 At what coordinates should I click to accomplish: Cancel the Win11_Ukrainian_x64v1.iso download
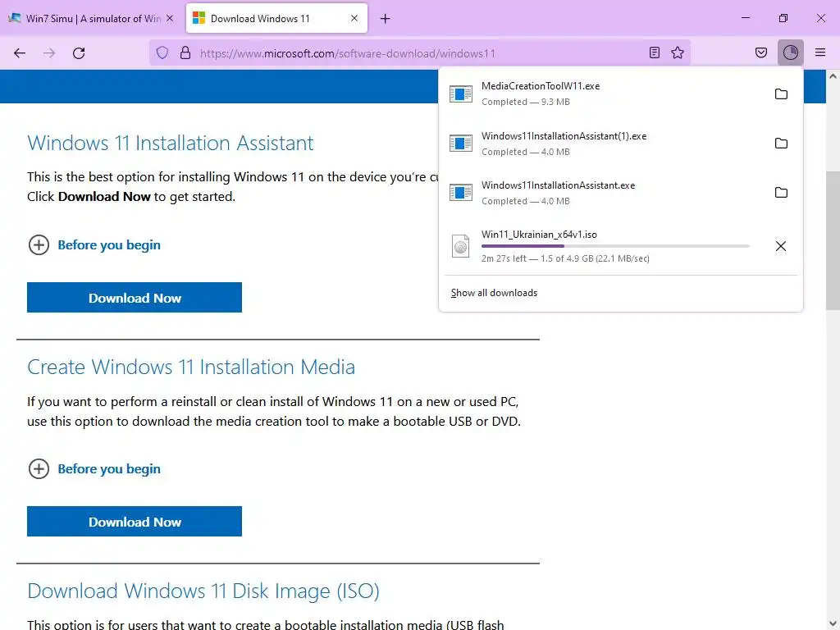781,246
